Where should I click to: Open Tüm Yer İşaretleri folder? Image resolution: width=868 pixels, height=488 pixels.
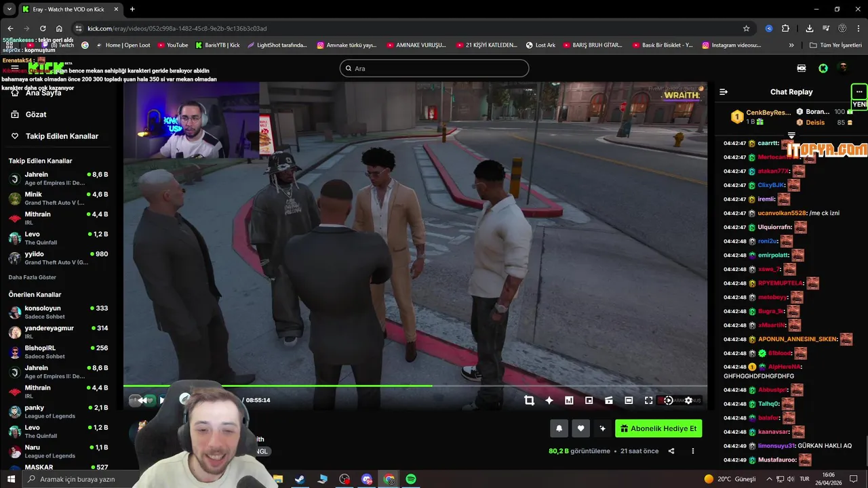click(835, 45)
